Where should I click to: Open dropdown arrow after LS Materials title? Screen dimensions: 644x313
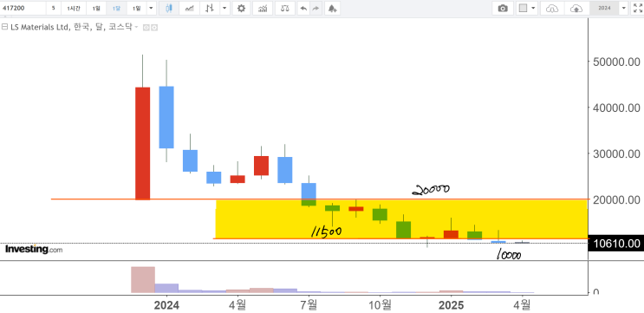point(136,28)
